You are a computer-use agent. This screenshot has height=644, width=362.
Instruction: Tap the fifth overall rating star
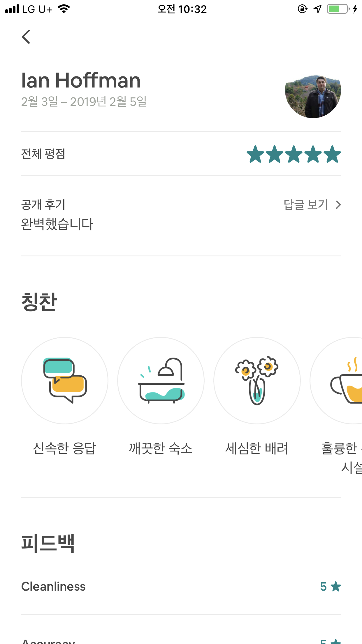click(332, 154)
